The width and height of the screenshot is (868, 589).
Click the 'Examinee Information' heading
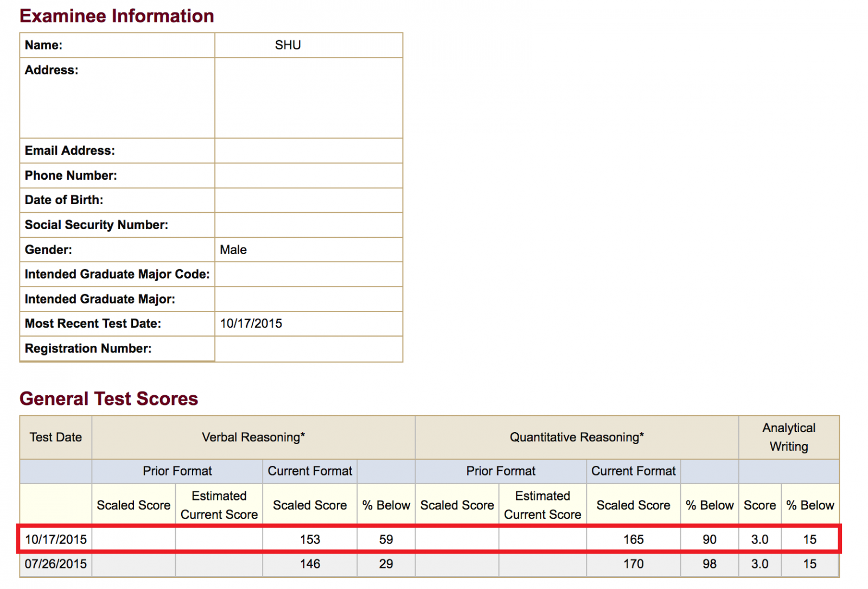click(117, 16)
